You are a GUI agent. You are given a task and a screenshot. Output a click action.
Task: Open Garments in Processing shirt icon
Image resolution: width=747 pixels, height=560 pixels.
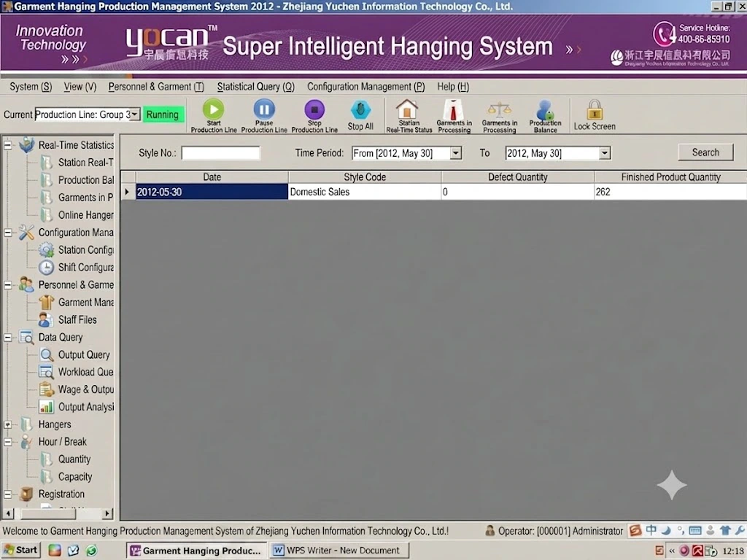point(454,109)
